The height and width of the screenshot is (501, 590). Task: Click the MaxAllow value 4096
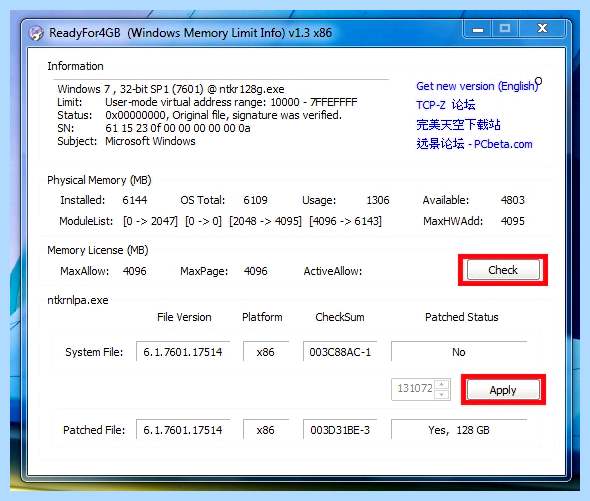(134, 271)
